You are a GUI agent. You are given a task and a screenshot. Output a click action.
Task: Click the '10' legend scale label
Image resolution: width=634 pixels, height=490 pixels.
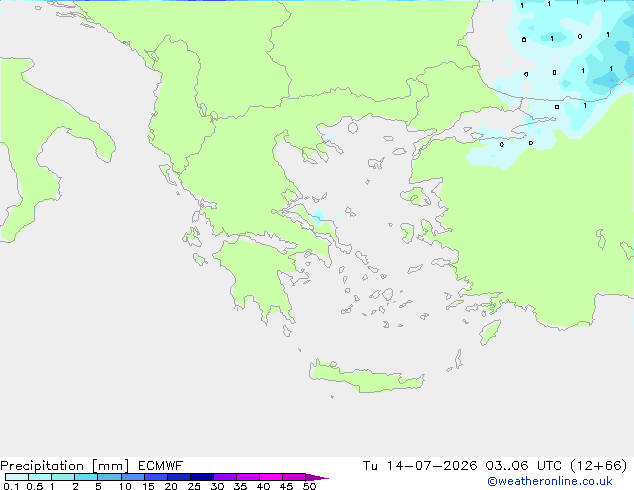click(125, 486)
